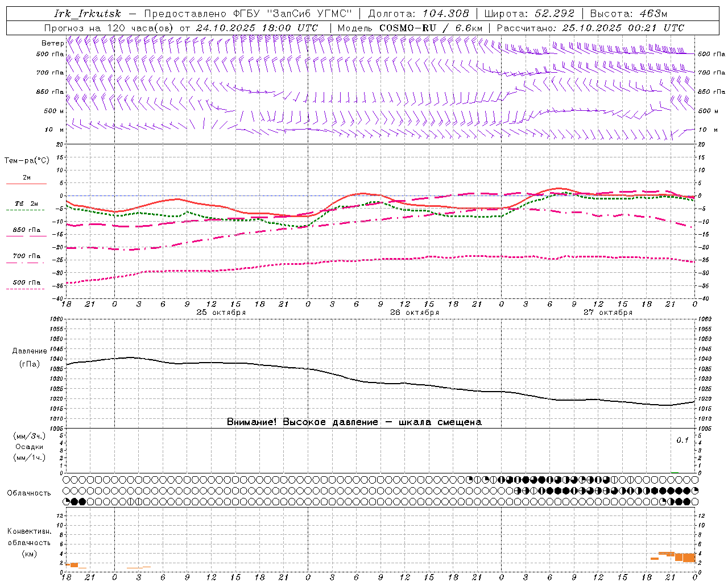Click the (мм/1ч.) precipitation unit label
This screenshot has height=582, width=728.
tap(30, 458)
